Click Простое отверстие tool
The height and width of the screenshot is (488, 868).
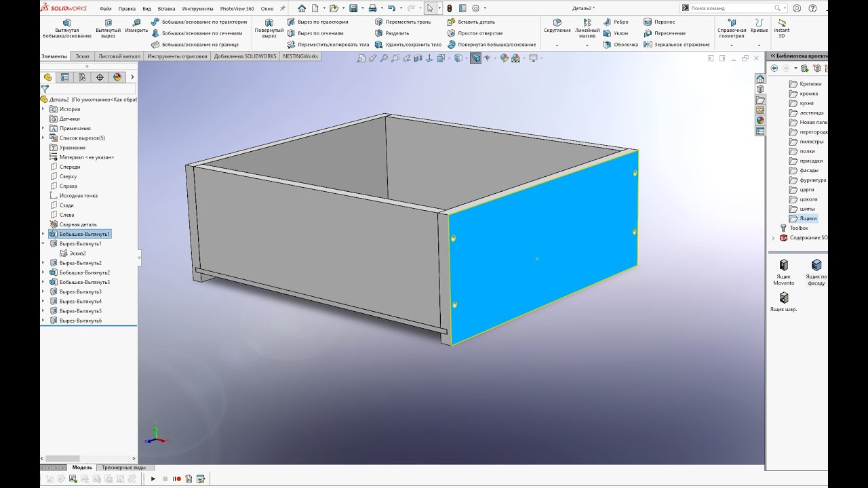point(475,33)
